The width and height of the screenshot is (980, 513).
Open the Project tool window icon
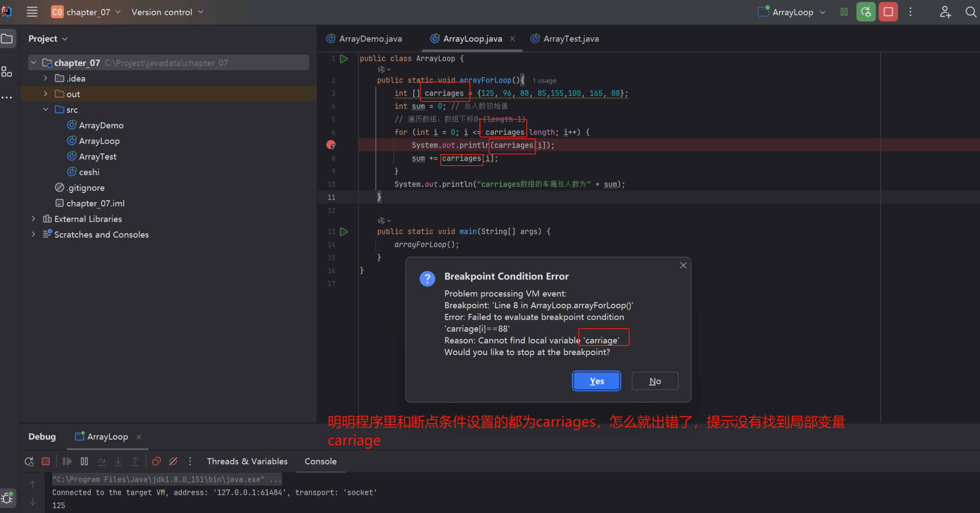[x=7, y=38]
